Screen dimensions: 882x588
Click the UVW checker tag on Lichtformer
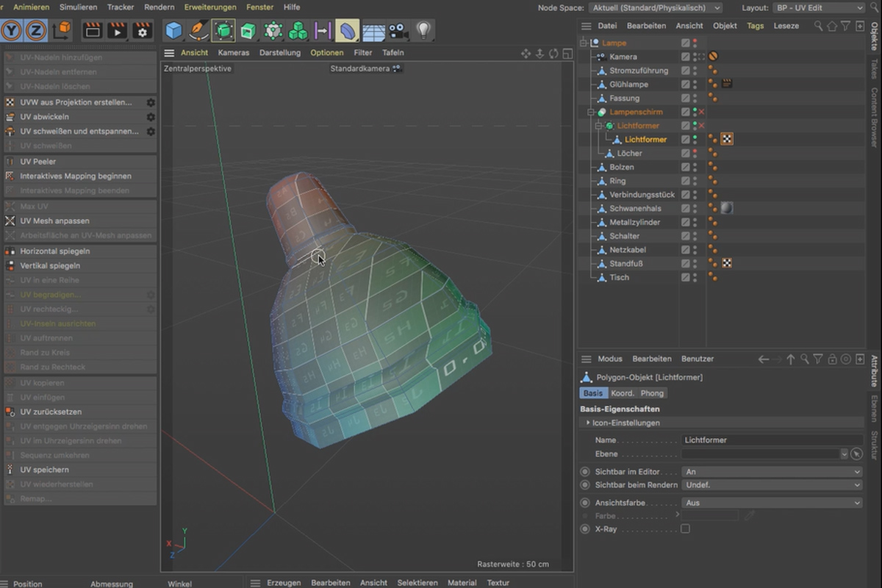point(727,139)
